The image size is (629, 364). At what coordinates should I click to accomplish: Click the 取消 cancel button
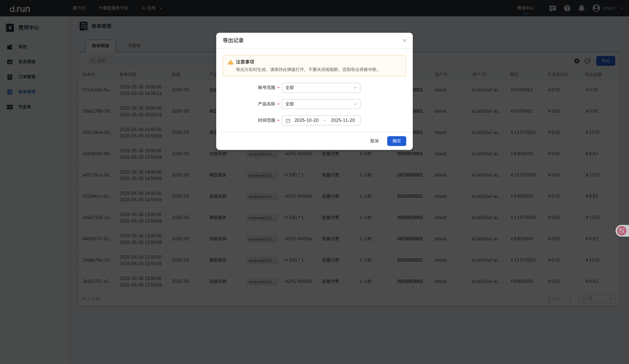point(374,141)
